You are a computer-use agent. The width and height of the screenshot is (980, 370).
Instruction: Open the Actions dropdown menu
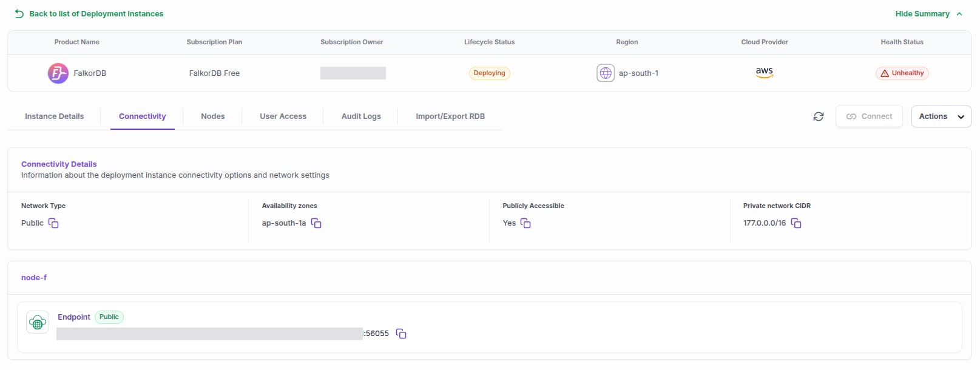941,116
